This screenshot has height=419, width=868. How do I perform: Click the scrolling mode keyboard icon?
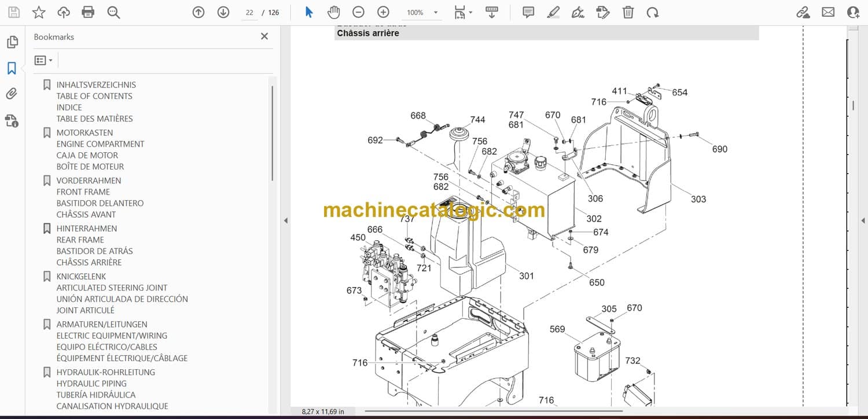click(x=492, y=12)
